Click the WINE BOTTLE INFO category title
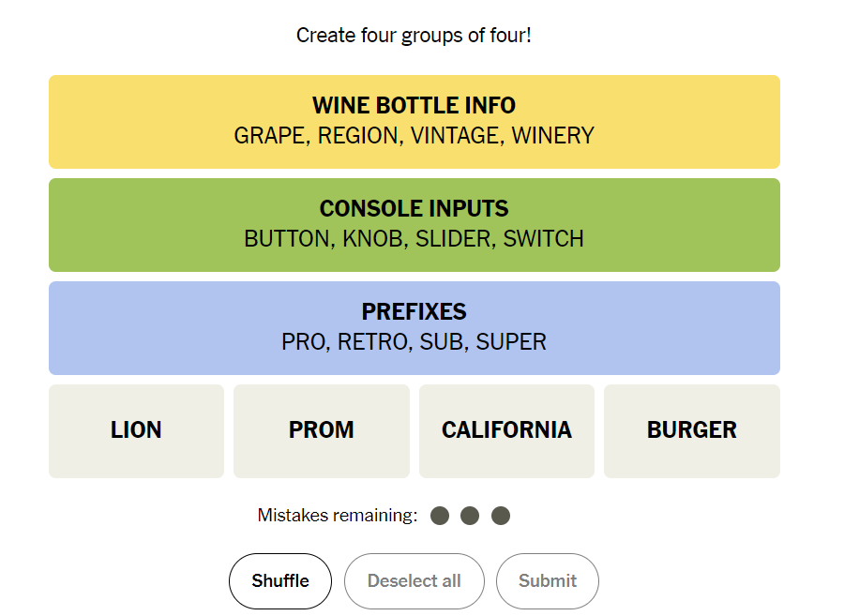This screenshot has width=844, height=616. point(414,105)
